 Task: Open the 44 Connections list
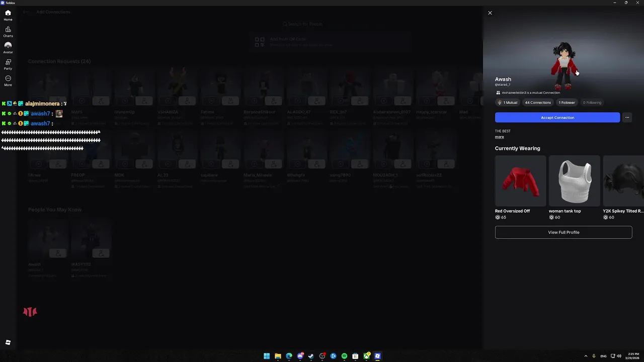(x=538, y=103)
